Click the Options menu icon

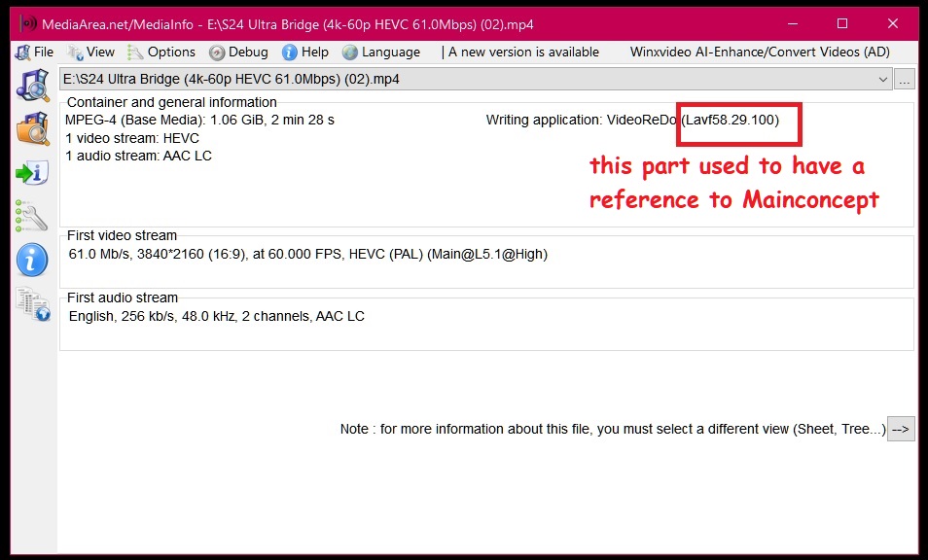click(135, 52)
